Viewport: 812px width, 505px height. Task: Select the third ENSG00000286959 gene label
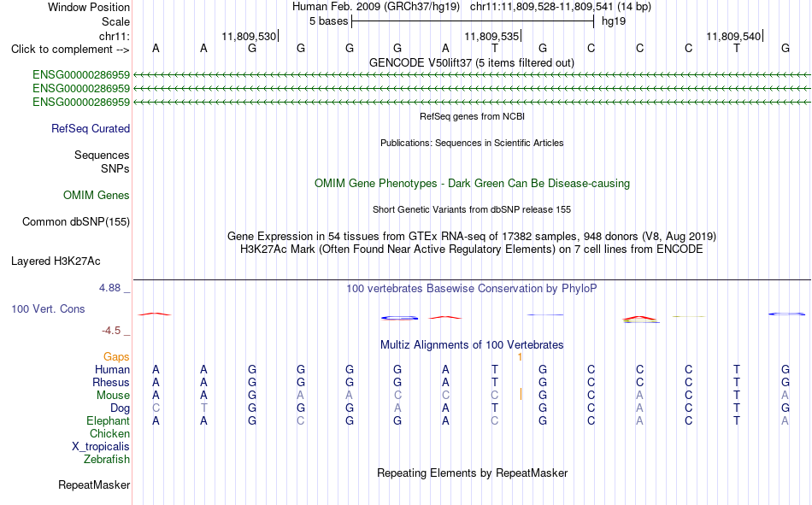pyautogui.click(x=81, y=102)
